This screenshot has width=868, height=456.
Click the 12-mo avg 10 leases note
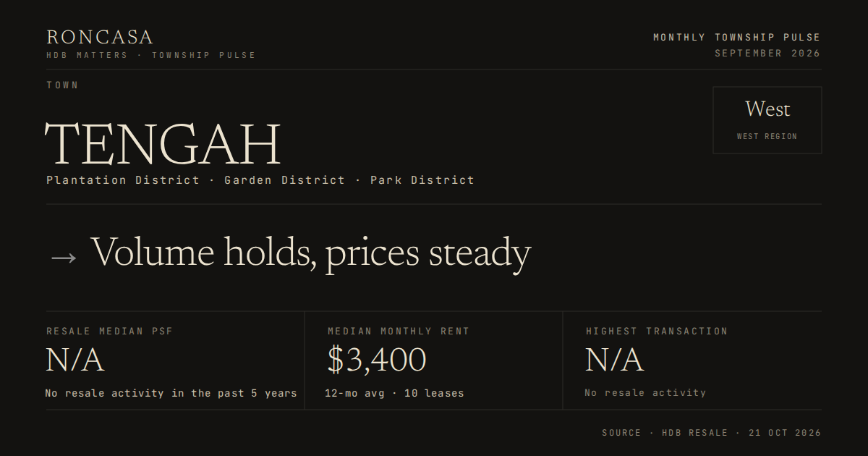(x=394, y=393)
